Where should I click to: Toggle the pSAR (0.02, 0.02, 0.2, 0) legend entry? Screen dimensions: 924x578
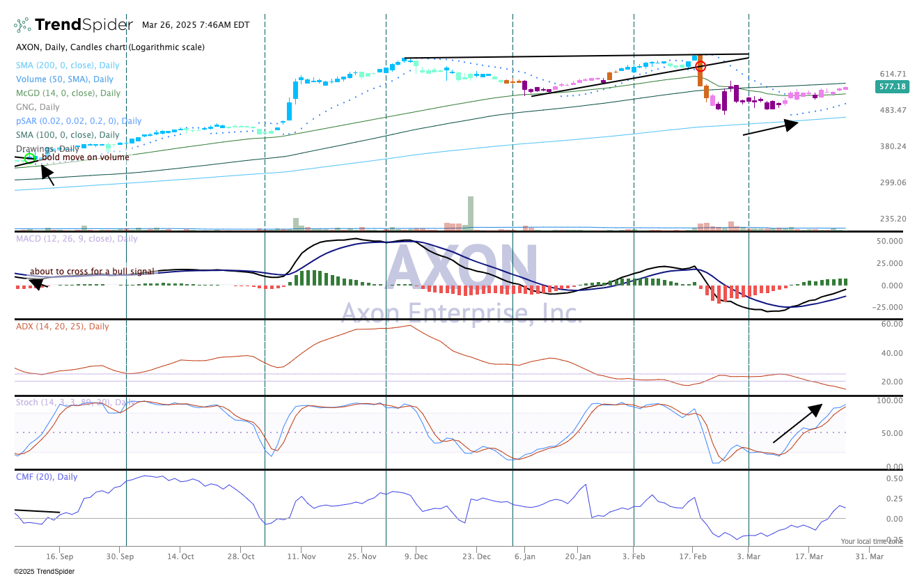(79, 121)
